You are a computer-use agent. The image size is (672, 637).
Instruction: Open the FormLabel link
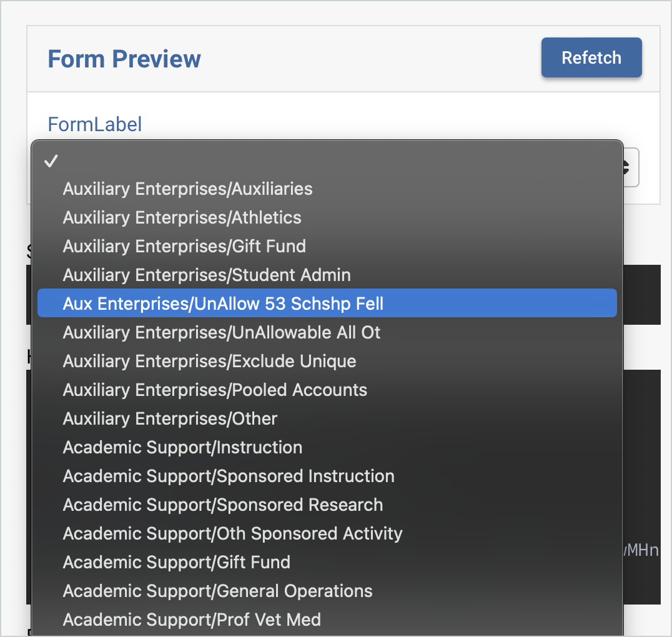coord(94,124)
